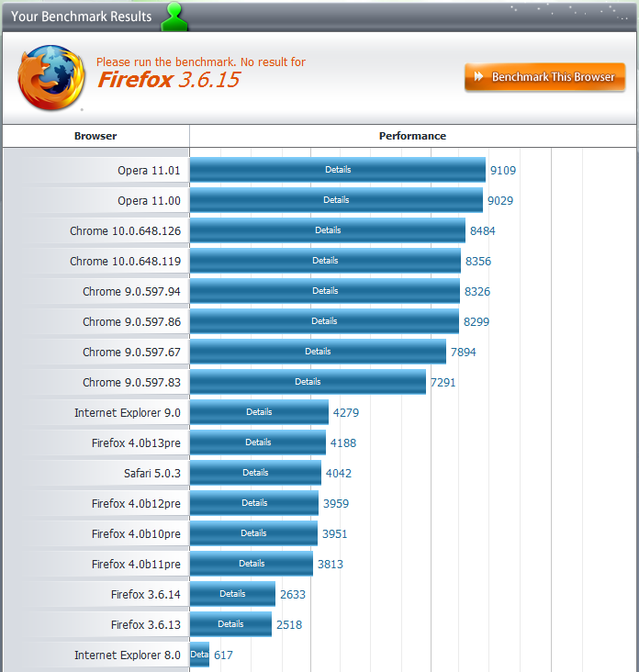
Task: Click the score value 4188
Action: (343, 443)
